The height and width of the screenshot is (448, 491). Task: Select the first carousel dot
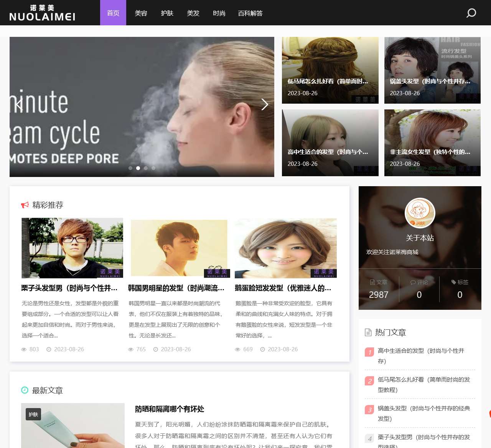point(130,168)
